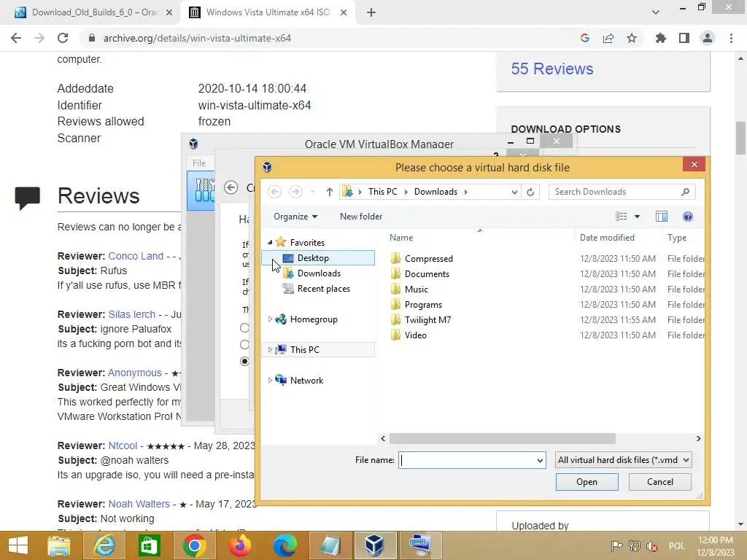The height and width of the screenshot is (560, 747).
Task: Click the New folder button
Action: (x=360, y=217)
